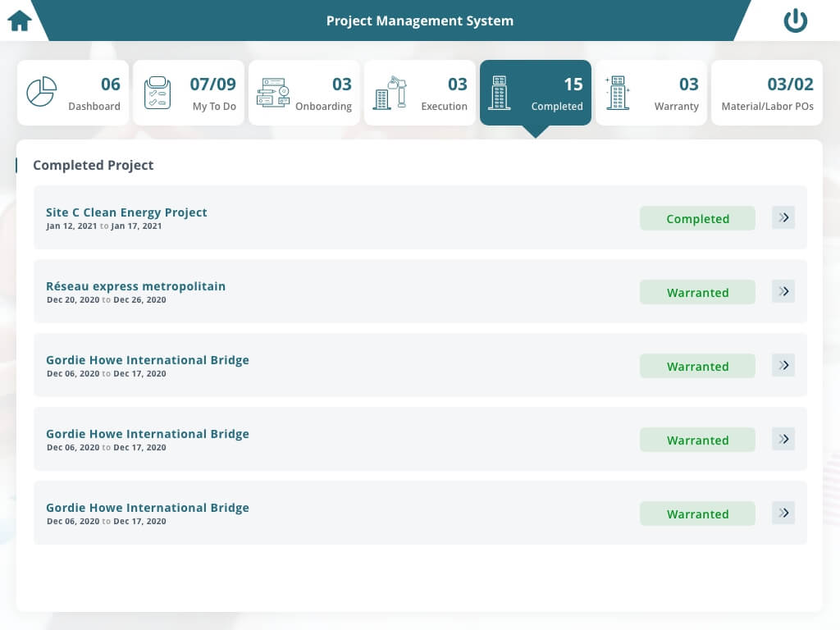Screen dimensions: 840x630
Task: Open Réseau express metropolitain project title
Action: pyautogui.click(x=135, y=286)
